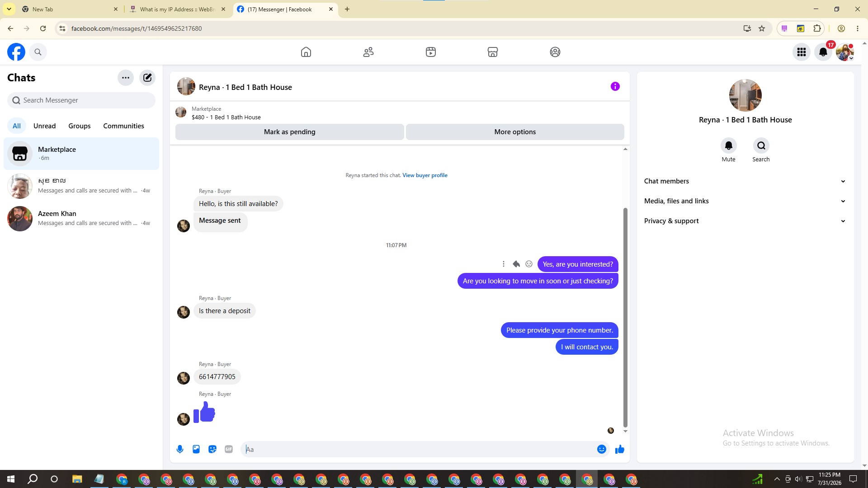Choose a GIF
Viewport: 868px width, 488px height.
click(x=229, y=449)
